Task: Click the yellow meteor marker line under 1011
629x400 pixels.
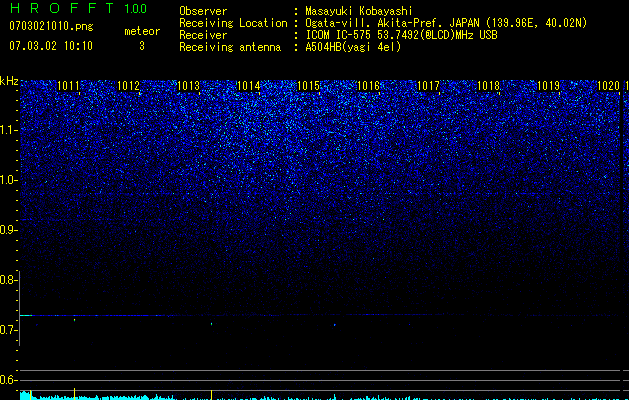Action: coord(75,394)
